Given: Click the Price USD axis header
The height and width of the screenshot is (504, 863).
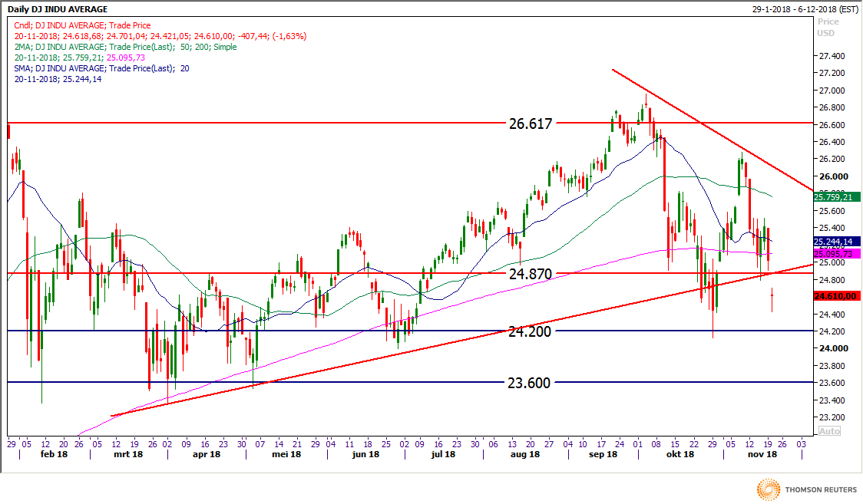Looking at the screenshot, I should tap(828, 28).
